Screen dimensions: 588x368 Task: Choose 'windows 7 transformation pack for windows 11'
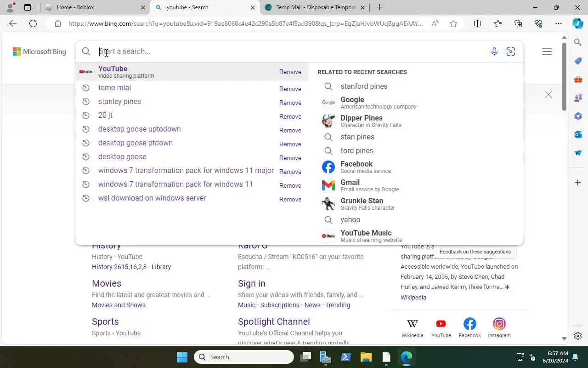(x=175, y=184)
